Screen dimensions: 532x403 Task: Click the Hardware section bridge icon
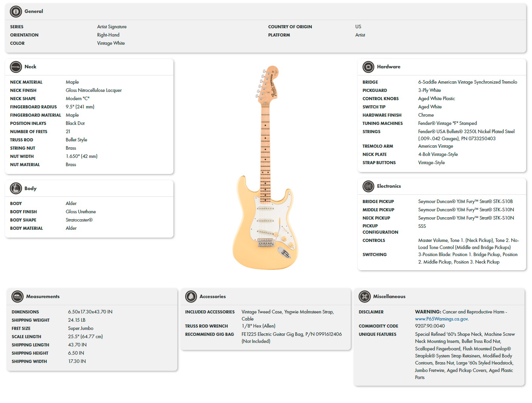click(x=368, y=67)
